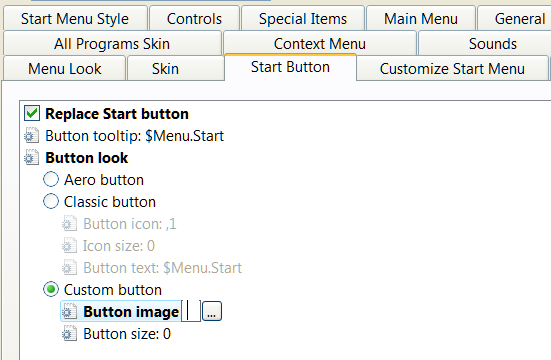Open the Context Menu tab
Viewport: 551px width, 360px height.
320,44
